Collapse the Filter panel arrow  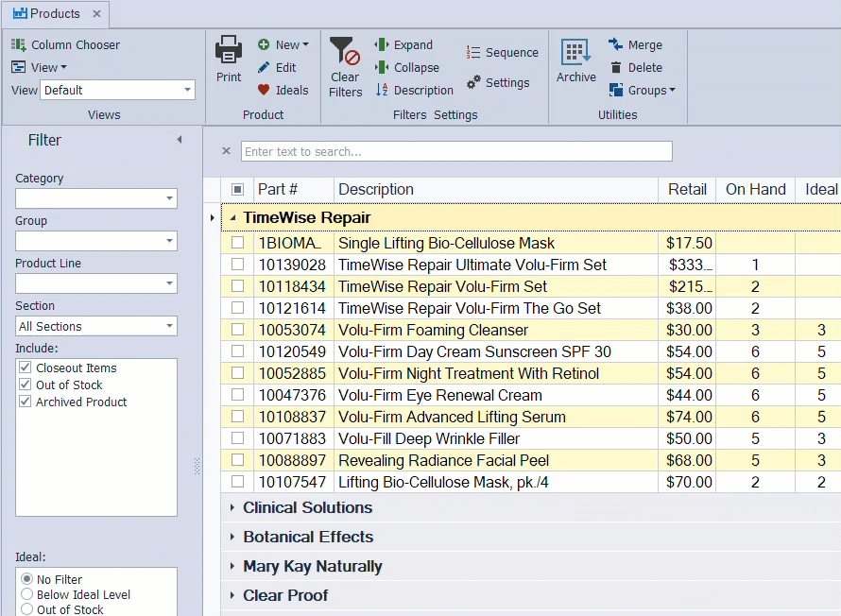[180, 140]
